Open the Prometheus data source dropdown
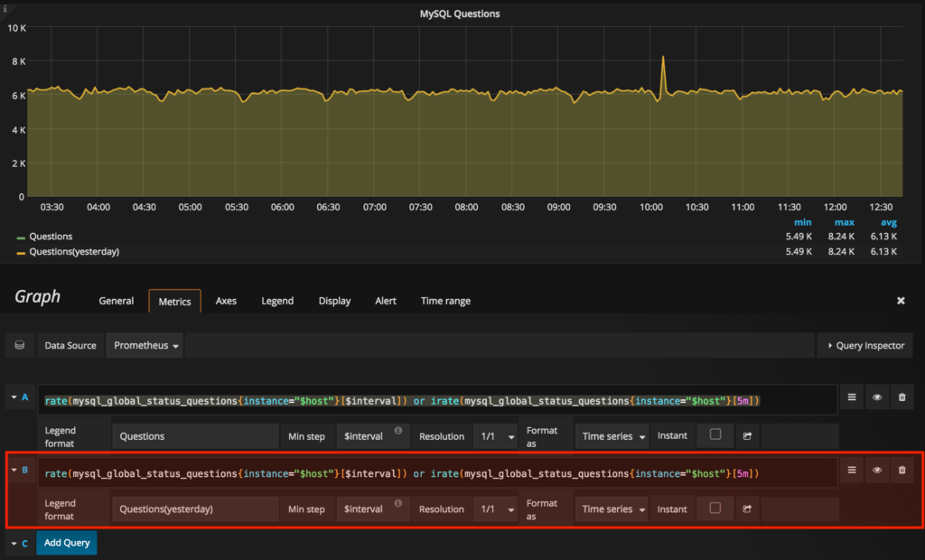Image resolution: width=925 pixels, height=560 pixels. (145, 345)
